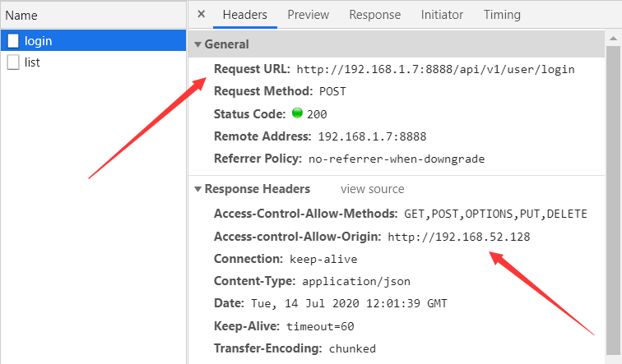Open the Response tab
Image resolution: width=622 pixels, height=364 pixels.
374,15
